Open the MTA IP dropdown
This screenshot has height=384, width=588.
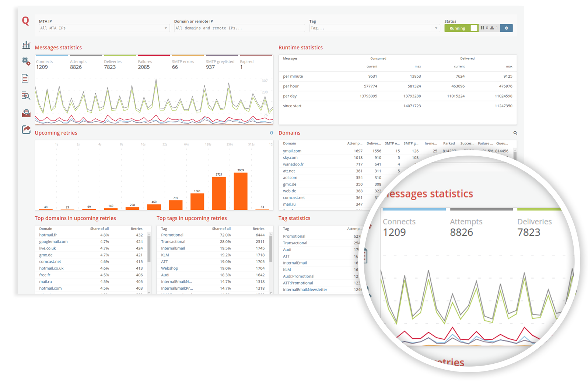(104, 28)
